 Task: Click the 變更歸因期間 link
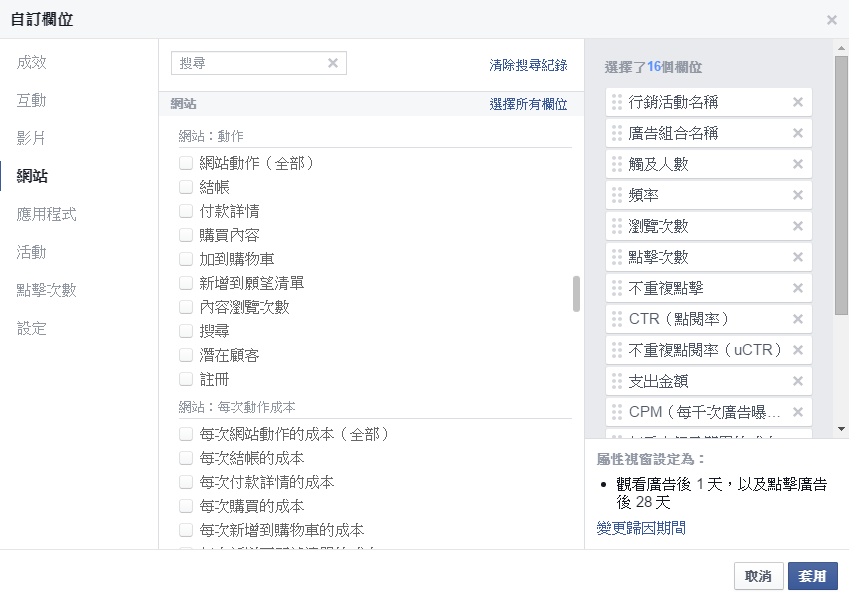[x=641, y=528]
